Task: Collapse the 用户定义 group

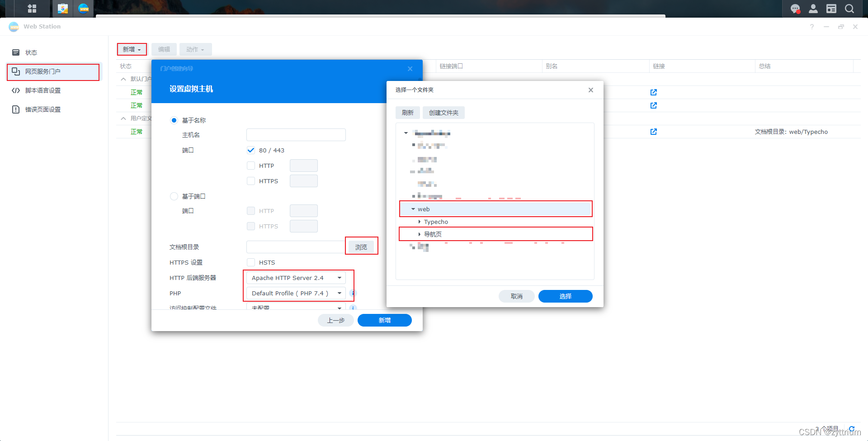Action: pyautogui.click(x=123, y=119)
